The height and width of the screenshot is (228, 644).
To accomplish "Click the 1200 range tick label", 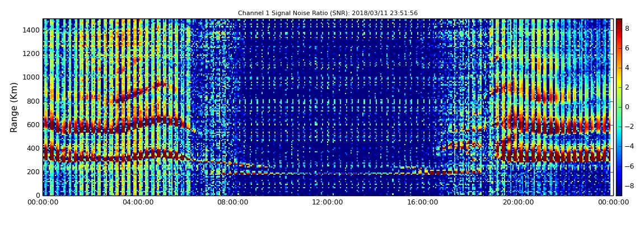I will click(x=31, y=54).
